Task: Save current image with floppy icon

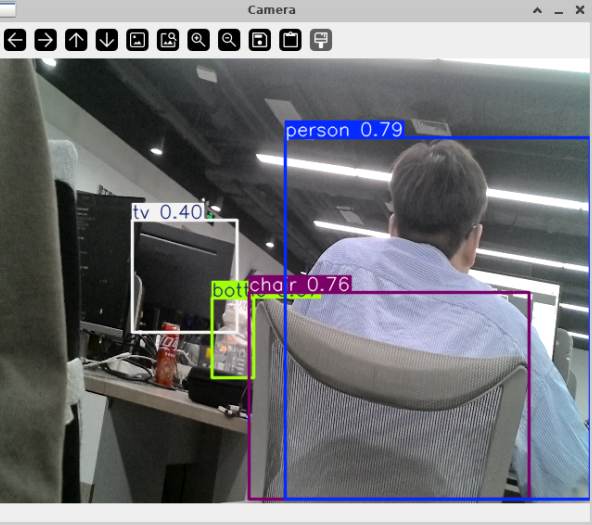Action: (260, 40)
